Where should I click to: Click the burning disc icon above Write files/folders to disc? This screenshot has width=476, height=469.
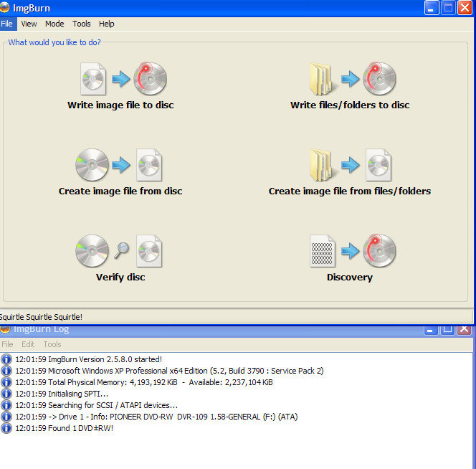379,78
